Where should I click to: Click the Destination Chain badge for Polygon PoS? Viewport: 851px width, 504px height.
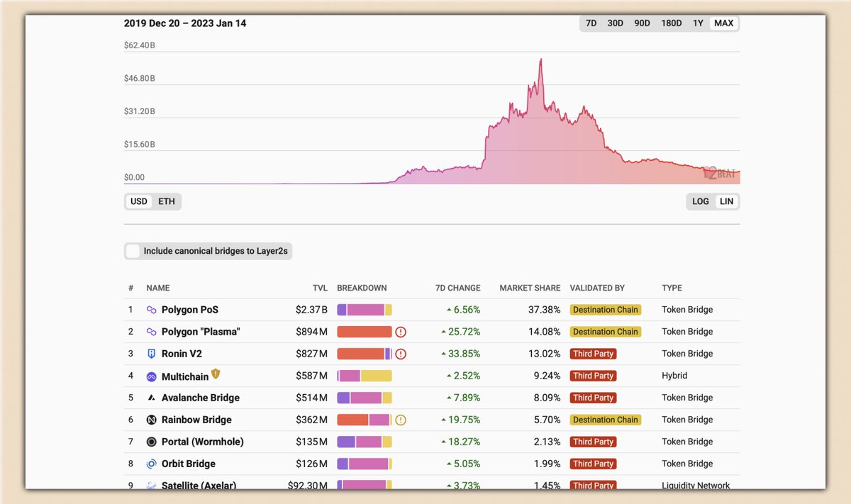pyautogui.click(x=606, y=310)
